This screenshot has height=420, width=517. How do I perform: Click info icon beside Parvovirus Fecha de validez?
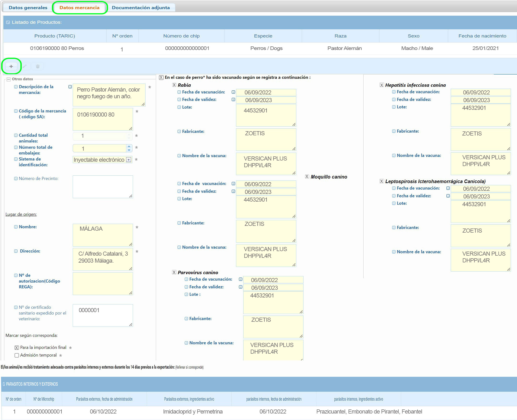click(x=241, y=287)
